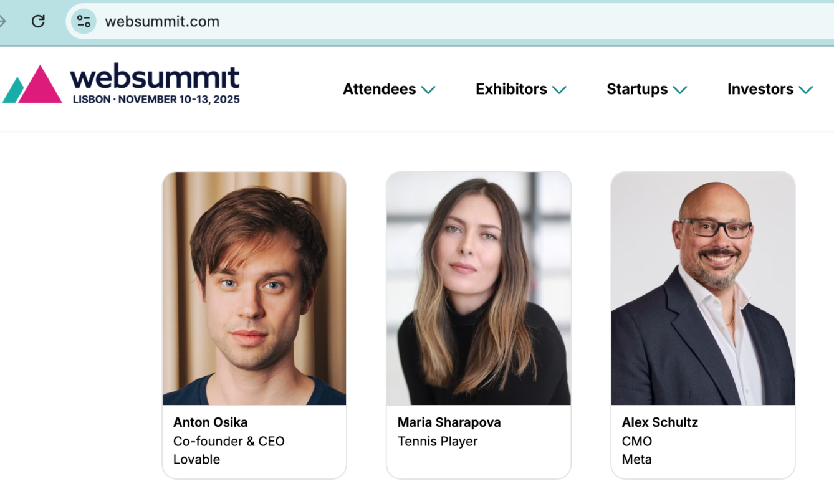Expand the Attendees chevron arrow
834x504 pixels.
point(428,90)
